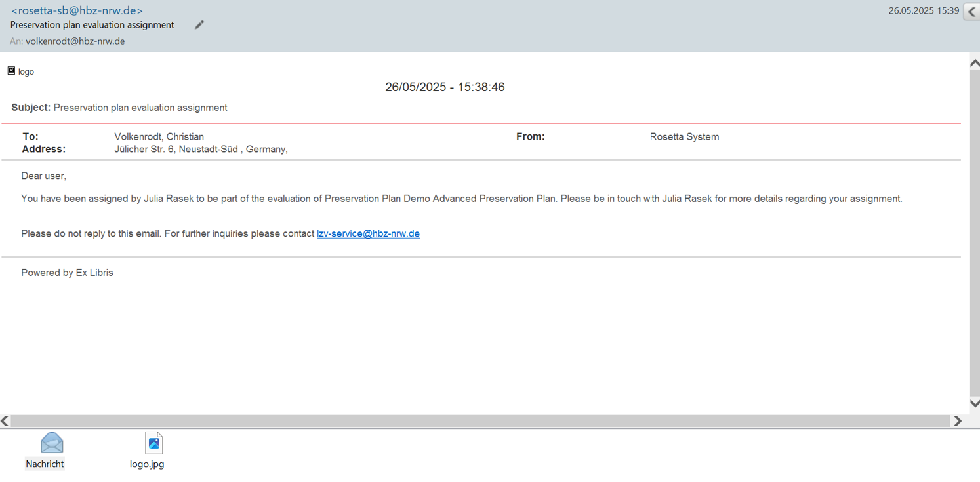
Task: Open the lzv-service@hbz-nrw.de email link
Action: 368,233
